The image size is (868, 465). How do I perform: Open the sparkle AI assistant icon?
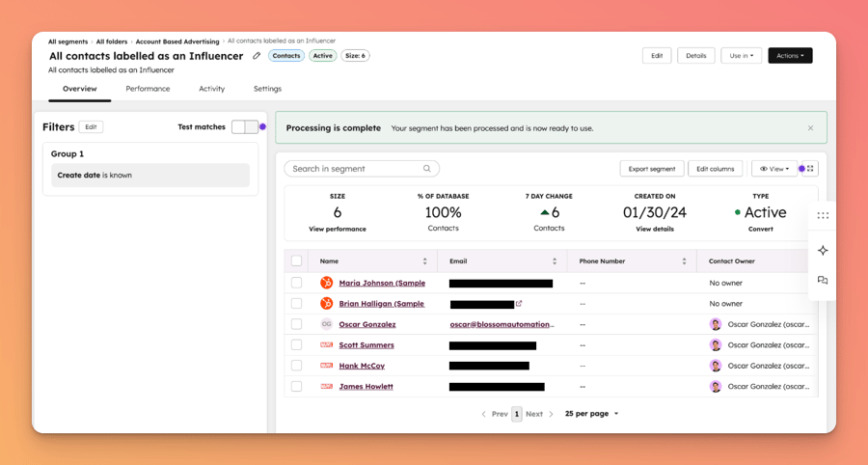point(823,251)
